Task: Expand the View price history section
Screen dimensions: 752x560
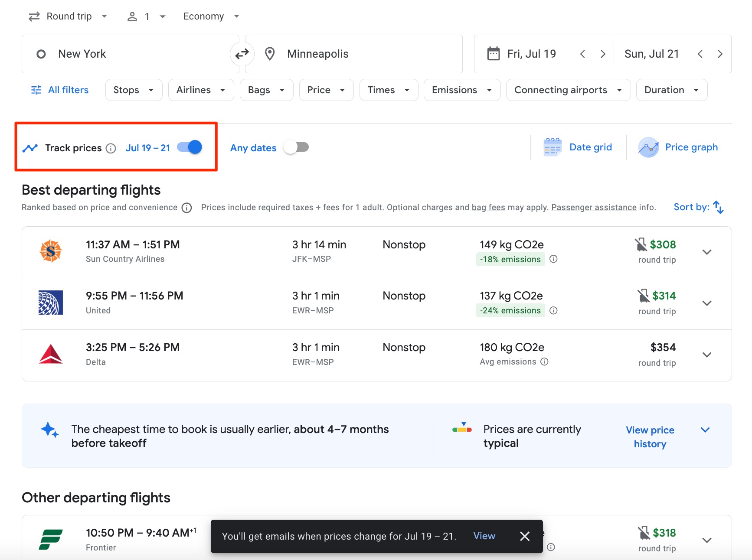Action: click(x=705, y=430)
